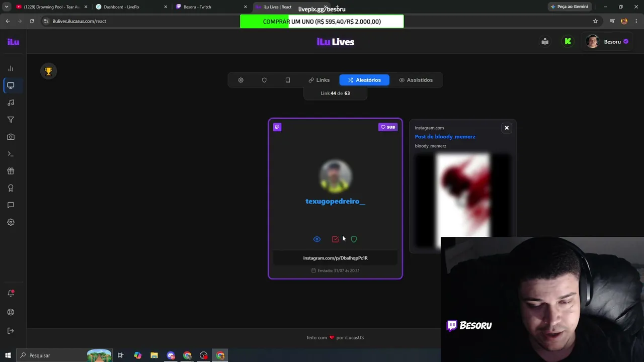
Task: Open the instagram.com/p/DbalhqPc1R link
Action: pos(336,258)
